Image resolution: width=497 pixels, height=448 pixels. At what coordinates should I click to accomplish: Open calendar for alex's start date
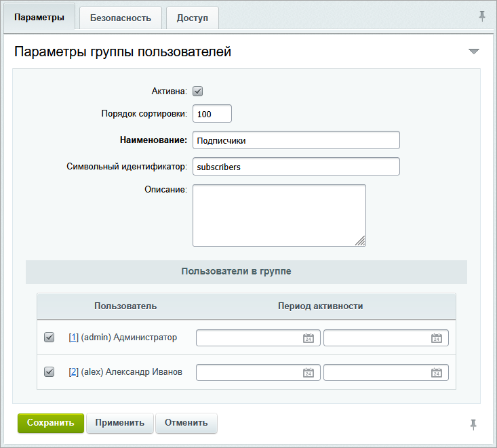tap(308, 372)
